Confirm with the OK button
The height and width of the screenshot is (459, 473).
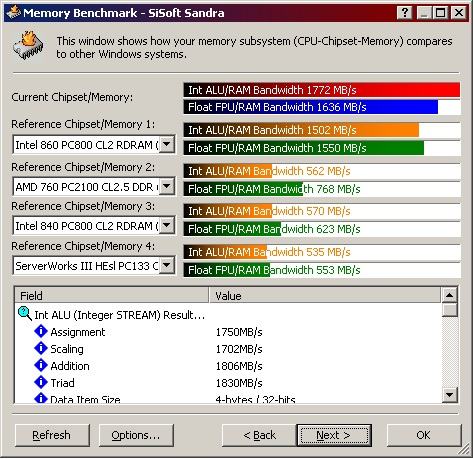pyautogui.click(x=424, y=435)
